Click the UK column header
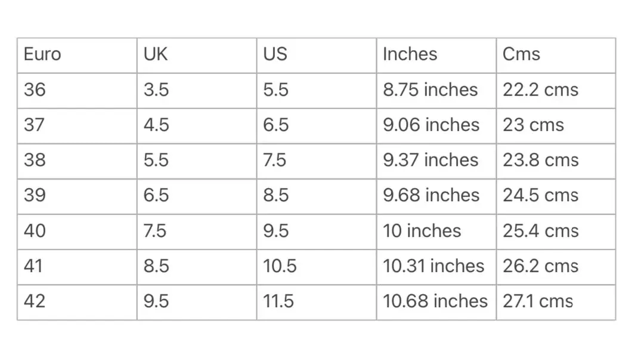Image resolution: width=644 pixels, height=352 pixels. (x=197, y=55)
